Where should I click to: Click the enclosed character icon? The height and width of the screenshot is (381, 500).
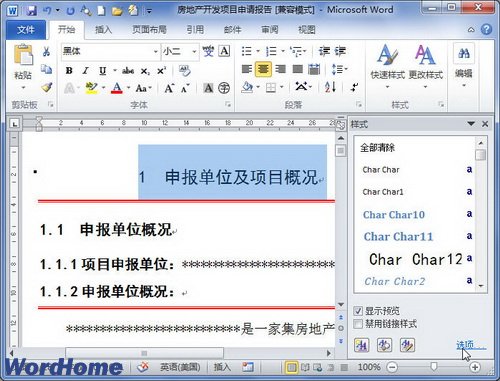click(224, 88)
